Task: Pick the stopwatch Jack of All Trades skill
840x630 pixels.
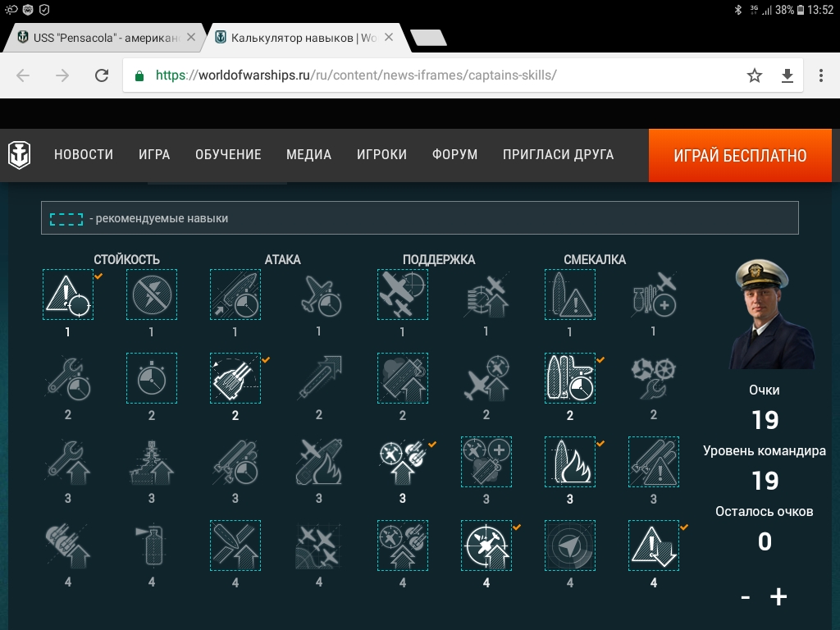Action: [x=152, y=378]
